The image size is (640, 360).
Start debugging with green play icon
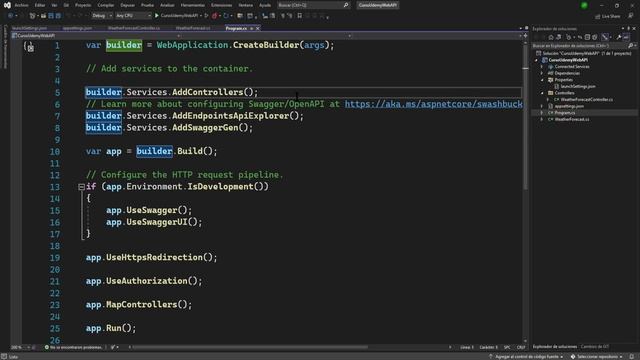(157, 16)
